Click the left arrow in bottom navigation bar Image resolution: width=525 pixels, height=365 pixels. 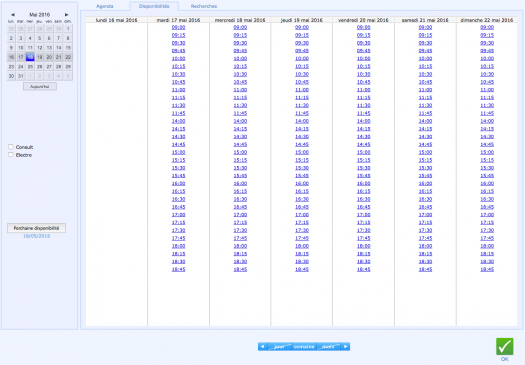(262, 347)
